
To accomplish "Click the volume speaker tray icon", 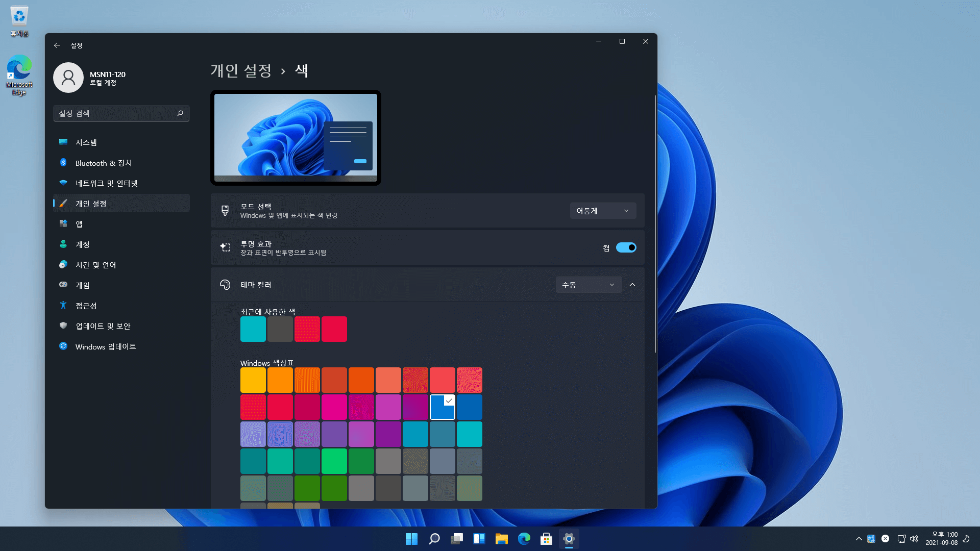I will click(x=914, y=539).
